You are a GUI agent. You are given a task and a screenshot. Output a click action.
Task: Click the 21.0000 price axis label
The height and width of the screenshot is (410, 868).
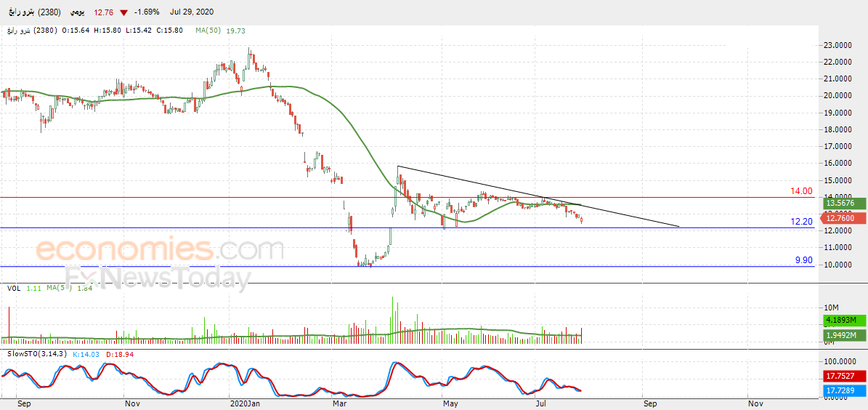[x=838, y=79]
